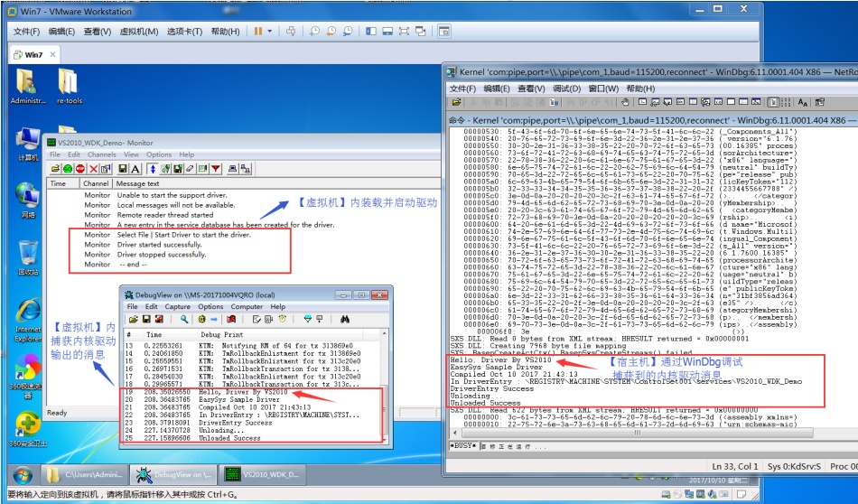Click blue arrow icon in DebugView toolbar
The image size is (858, 504).
(214, 319)
